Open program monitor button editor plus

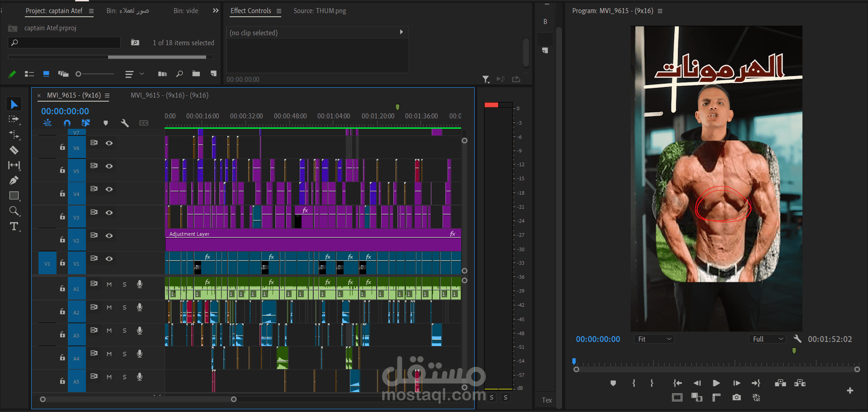pyautogui.click(x=850, y=390)
